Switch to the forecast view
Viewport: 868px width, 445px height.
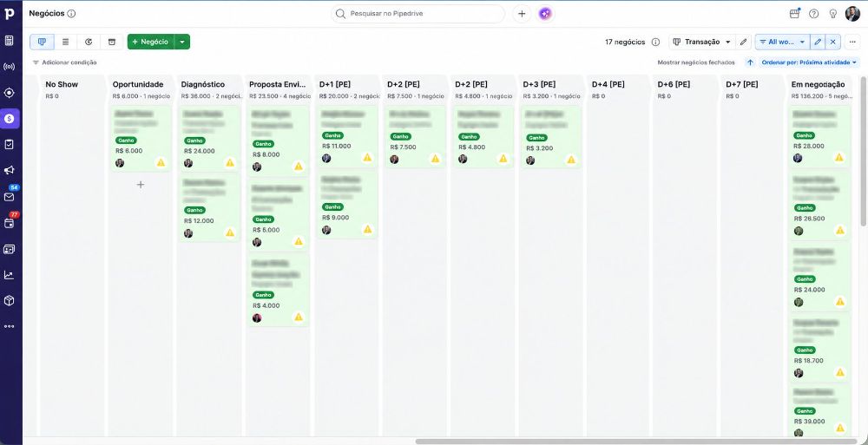[89, 42]
